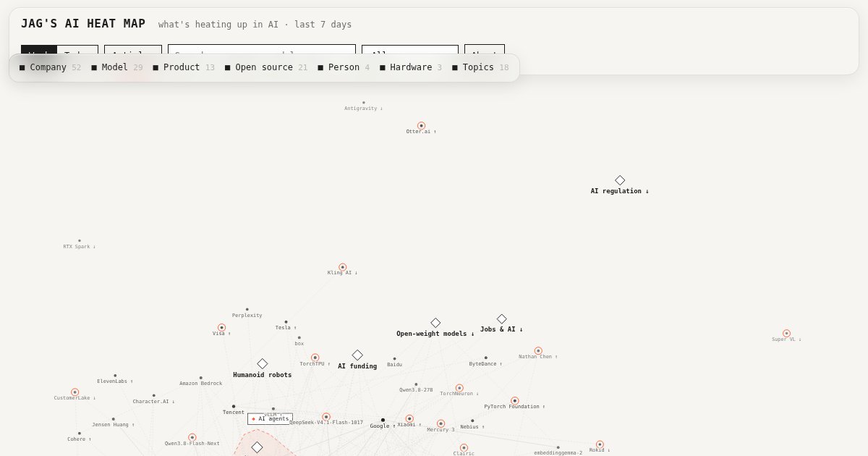Select the Google node dot

[383, 420]
